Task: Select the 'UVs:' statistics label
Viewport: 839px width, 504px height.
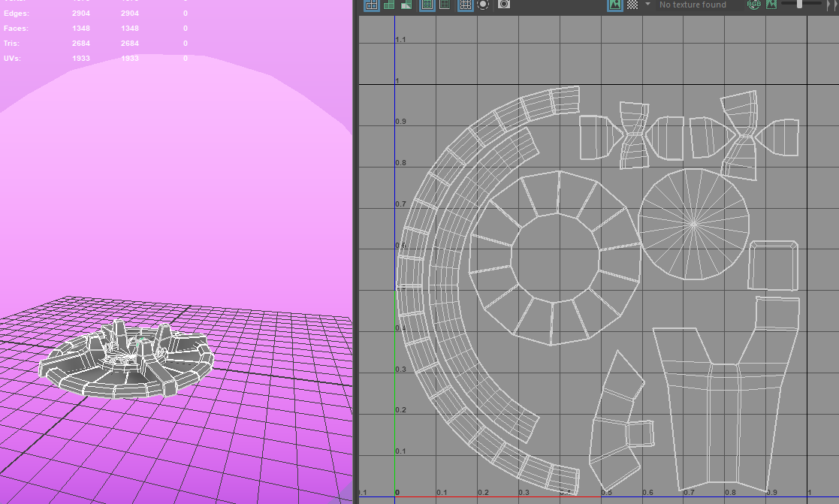Action: click(x=12, y=58)
